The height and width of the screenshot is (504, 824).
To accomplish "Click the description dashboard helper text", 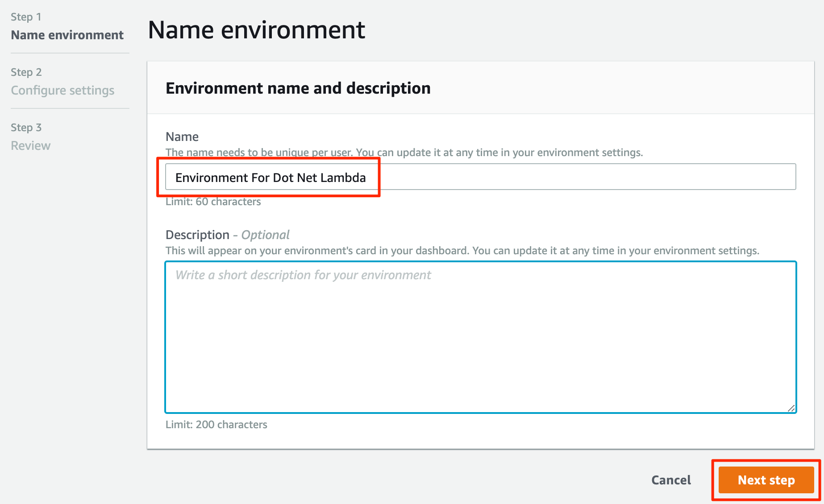I will [x=462, y=250].
